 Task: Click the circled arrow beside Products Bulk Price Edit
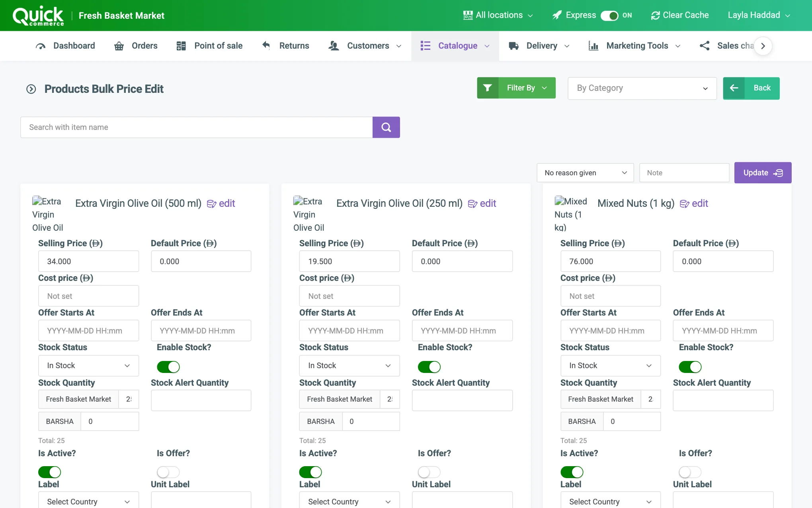pos(31,89)
